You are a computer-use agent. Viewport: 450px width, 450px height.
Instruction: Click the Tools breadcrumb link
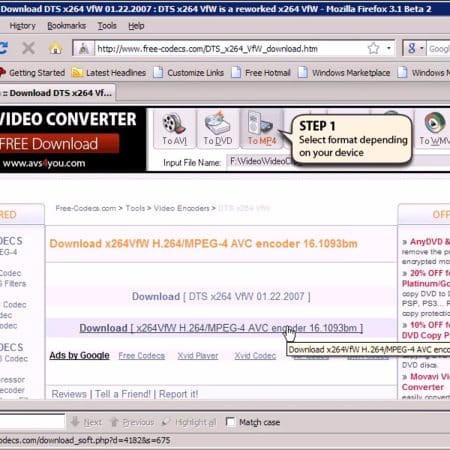pyautogui.click(x=135, y=208)
